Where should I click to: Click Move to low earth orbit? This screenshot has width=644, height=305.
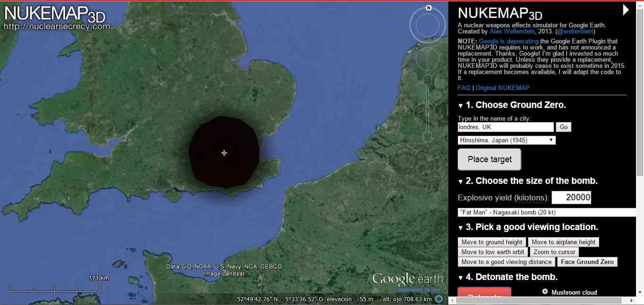493,252
